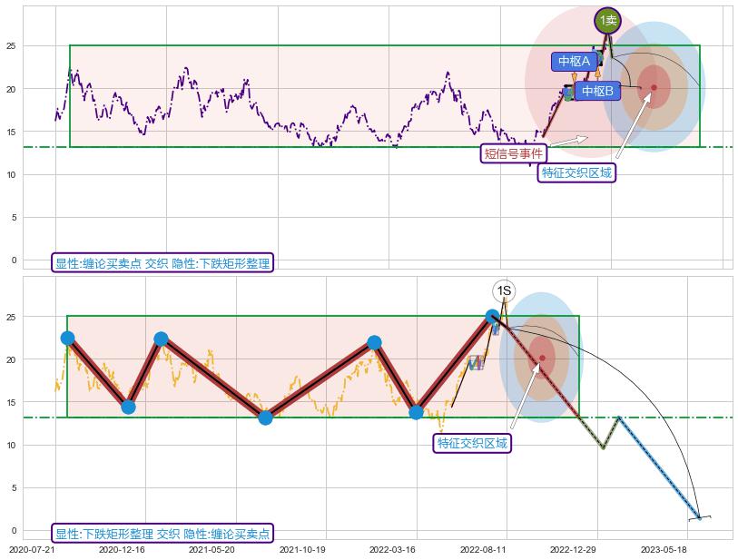Click the '2020-07-21' date axis label
This screenshot has height=560, width=738.
point(32,549)
